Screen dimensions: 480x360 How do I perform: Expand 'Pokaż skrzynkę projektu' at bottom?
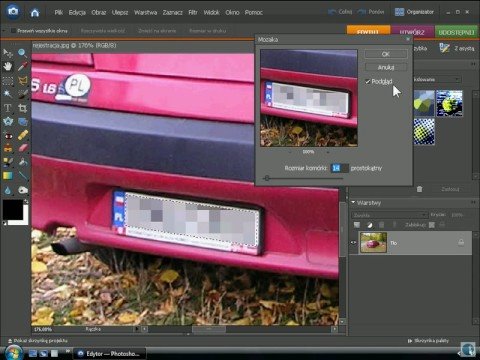coord(37,341)
